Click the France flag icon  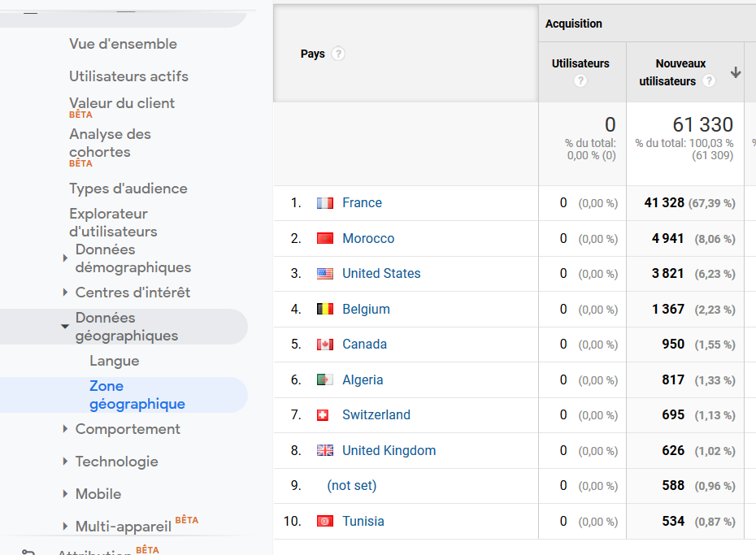point(324,203)
